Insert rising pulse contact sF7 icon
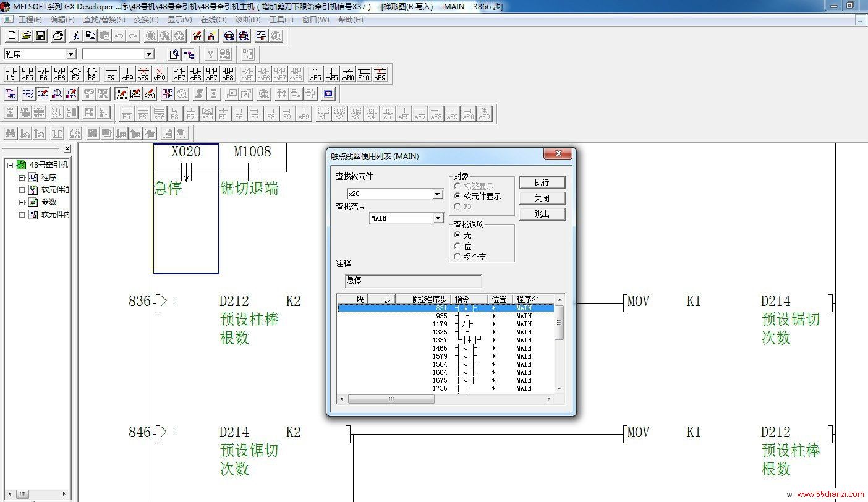 tap(179, 74)
